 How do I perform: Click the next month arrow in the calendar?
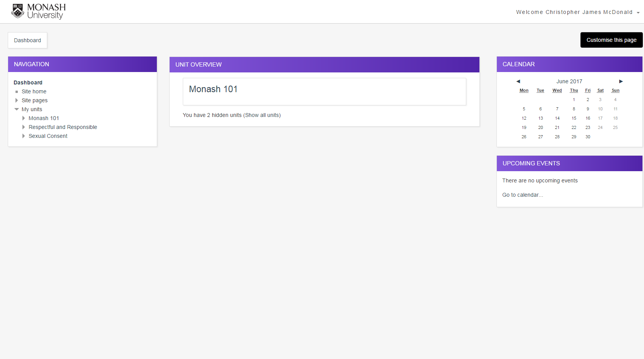coord(621,81)
